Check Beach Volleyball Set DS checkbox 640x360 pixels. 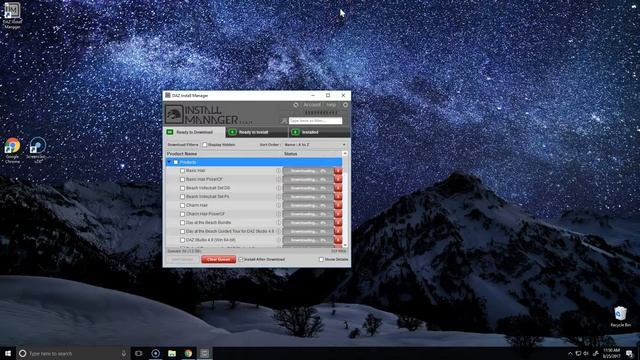[x=182, y=188]
